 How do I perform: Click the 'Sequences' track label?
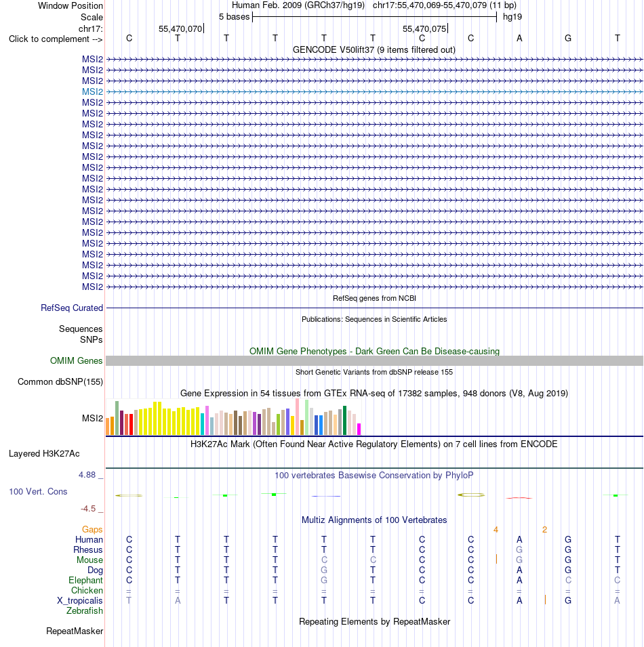[81, 329]
